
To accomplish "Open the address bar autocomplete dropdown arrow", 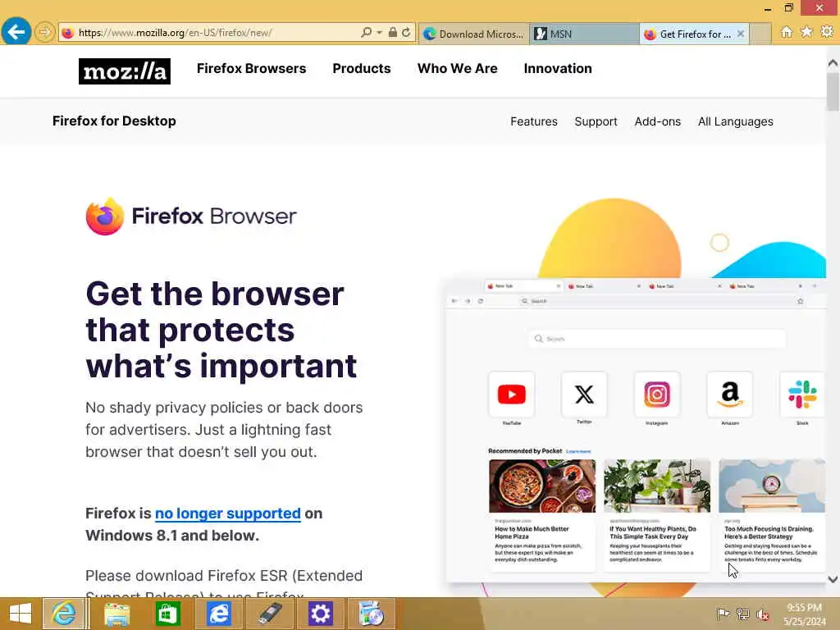I will [x=379, y=33].
